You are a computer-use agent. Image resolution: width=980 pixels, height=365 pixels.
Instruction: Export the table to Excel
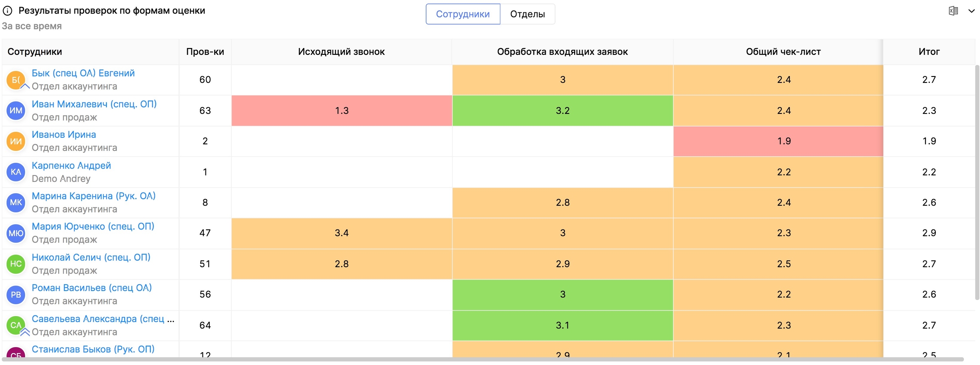point(953,11)
